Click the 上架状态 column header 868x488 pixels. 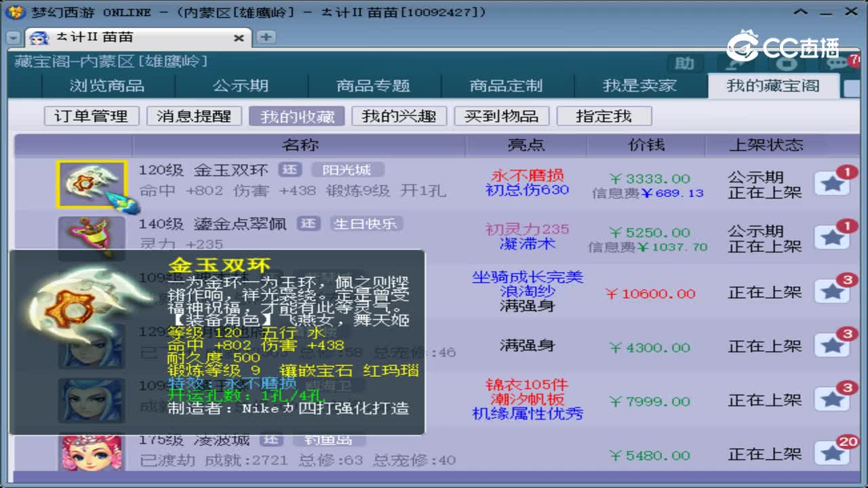click(x=766, y=145)
